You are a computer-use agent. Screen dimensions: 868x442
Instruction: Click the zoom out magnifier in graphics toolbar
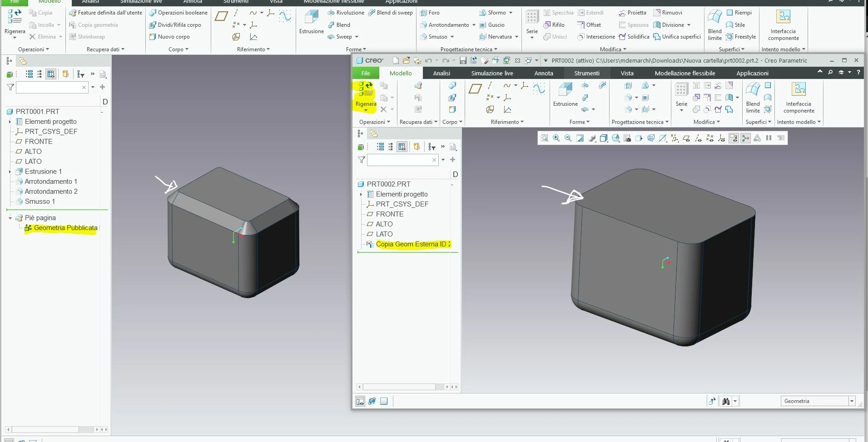(x=568, y=138)
